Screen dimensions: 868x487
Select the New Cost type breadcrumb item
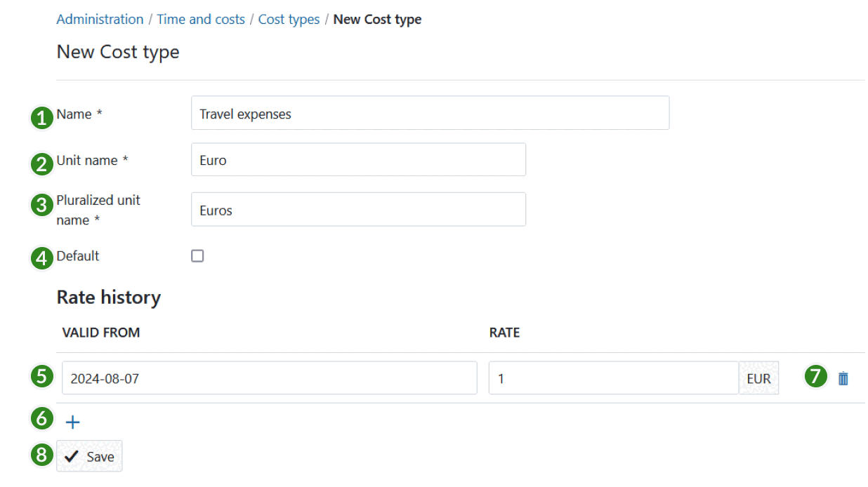pyautogui.click(x=377, y=19)
